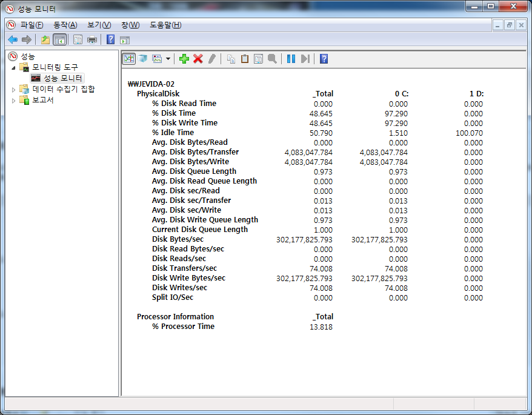Select the 성능 root tree node
532x415 pixels.
click(x=28, y=56)
